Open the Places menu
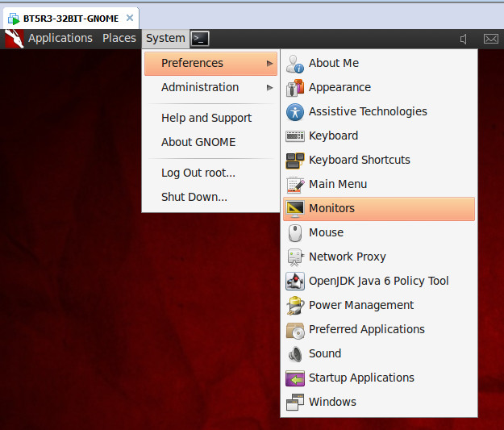This screenshot has height=430, width=504. pos(119,38)
